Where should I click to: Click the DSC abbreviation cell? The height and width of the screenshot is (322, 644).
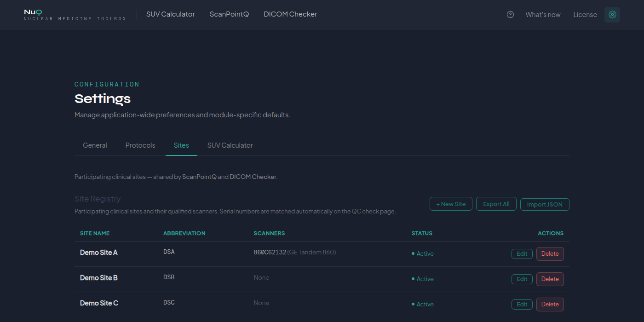click(x=169, y=303)
